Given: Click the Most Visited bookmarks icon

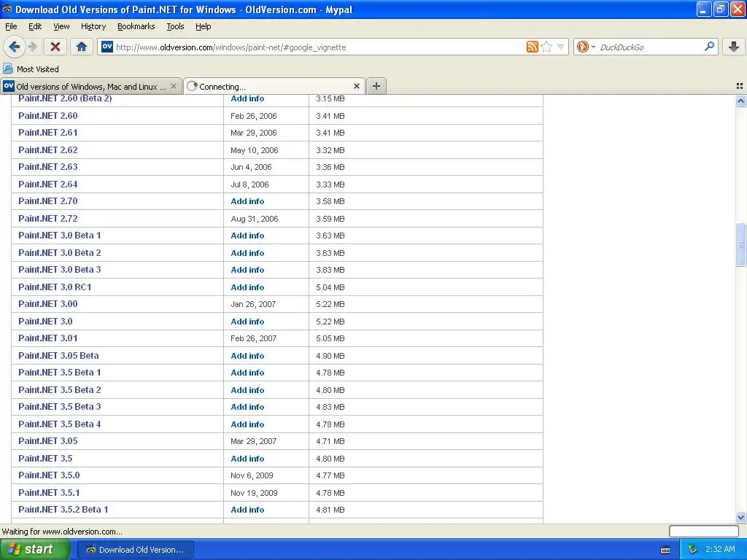Looking at the screenshot, I should (x=8, y=69).
